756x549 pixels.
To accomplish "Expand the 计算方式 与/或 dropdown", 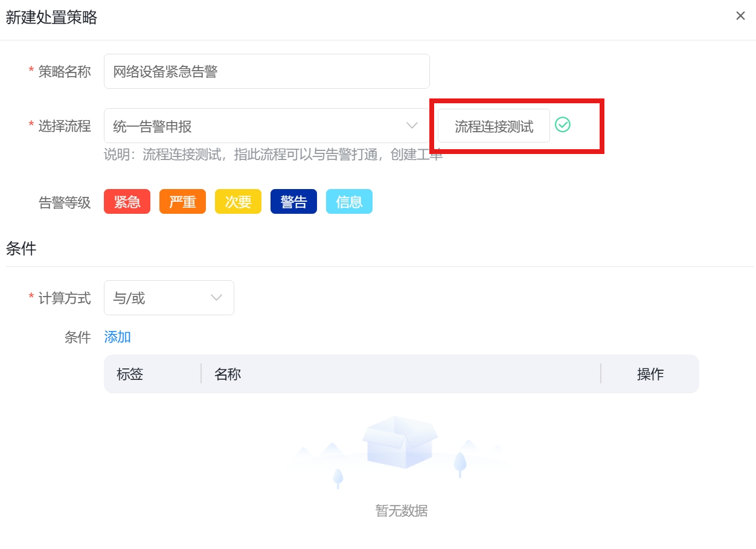I will [169, 298].
